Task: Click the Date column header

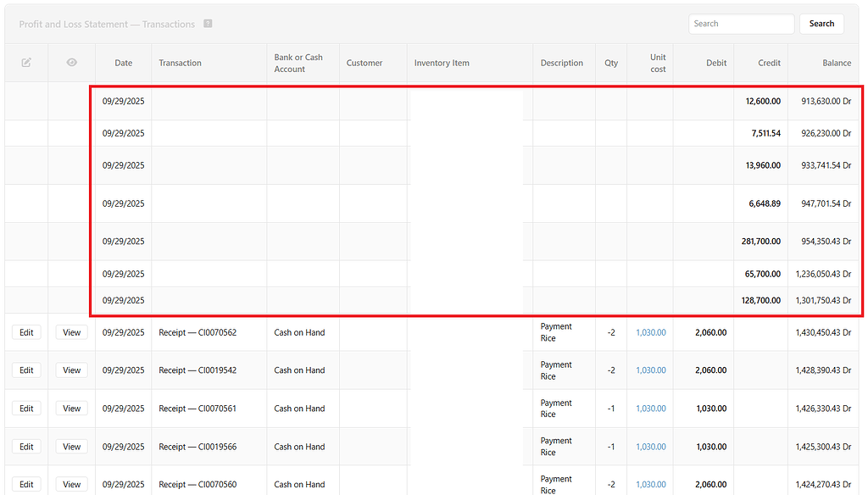Action: 123,63
